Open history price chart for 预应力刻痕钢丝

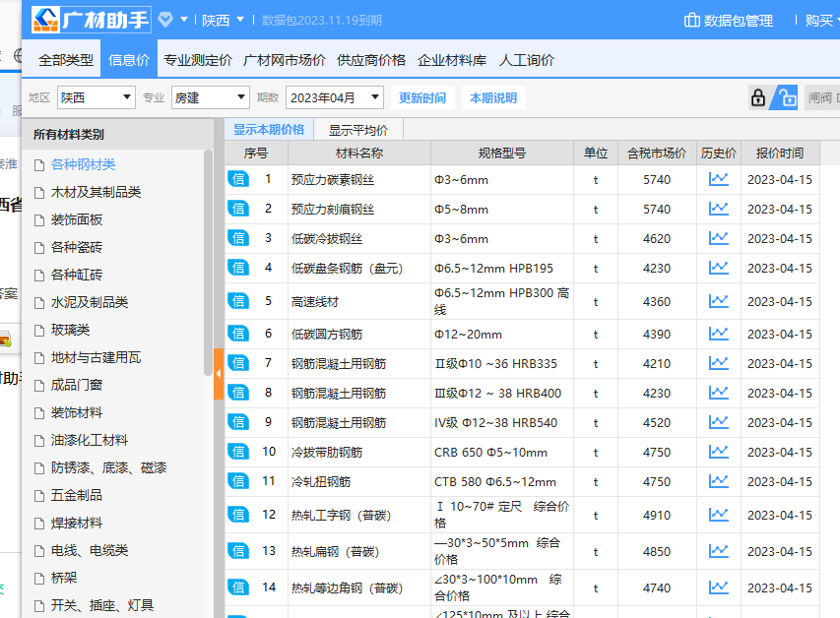tap(719, 209)
